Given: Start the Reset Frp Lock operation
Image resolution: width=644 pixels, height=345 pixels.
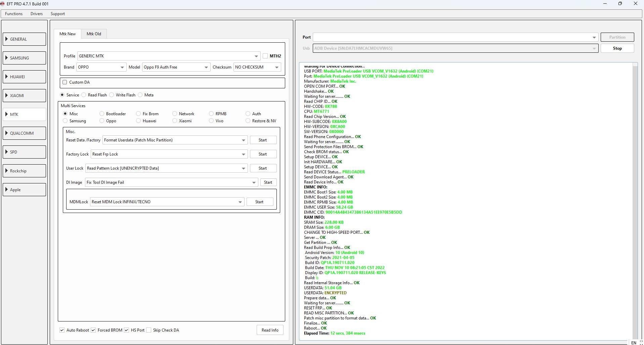Looking at the screenshot, I should 263,154.
